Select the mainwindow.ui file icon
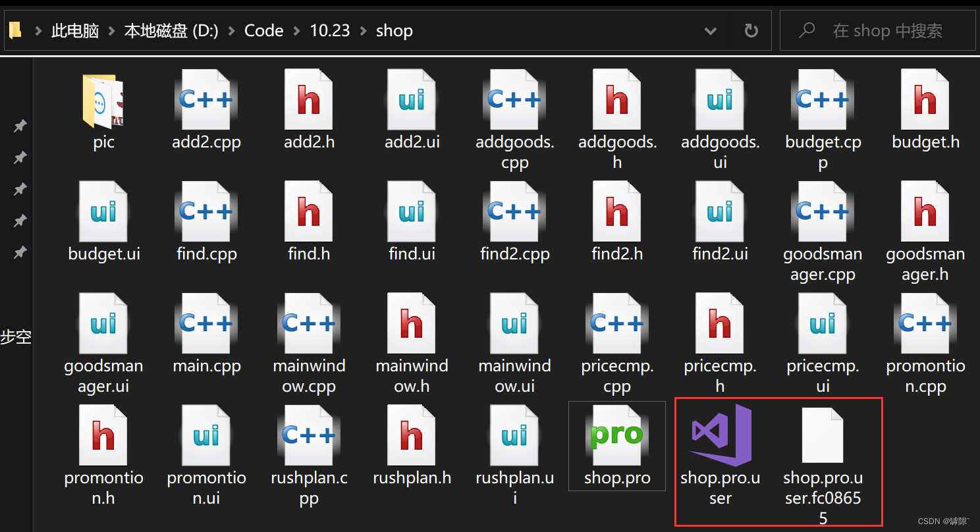 (x=514, y=324)
